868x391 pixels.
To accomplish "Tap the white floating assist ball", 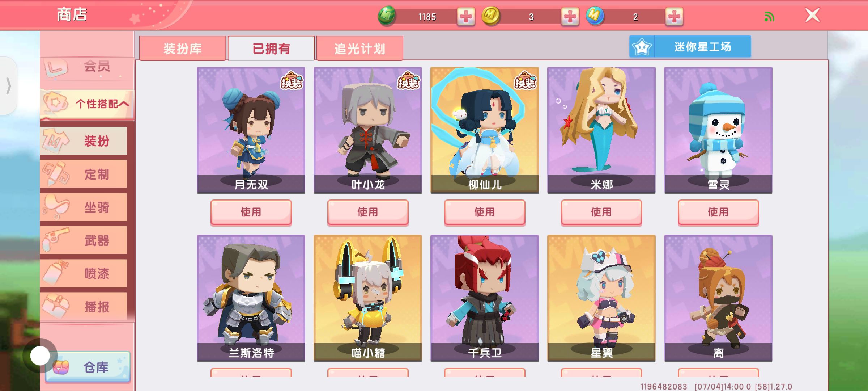I will (x=40, y=356).
